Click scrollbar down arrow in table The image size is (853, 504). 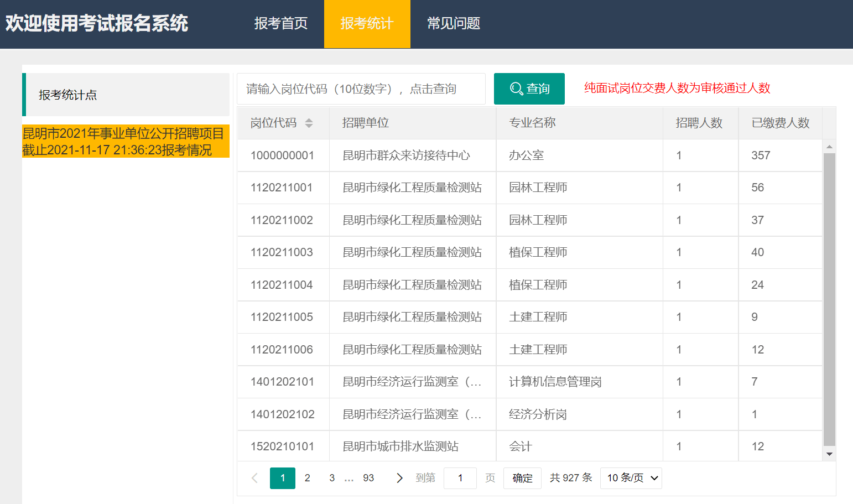coord(829,454)
